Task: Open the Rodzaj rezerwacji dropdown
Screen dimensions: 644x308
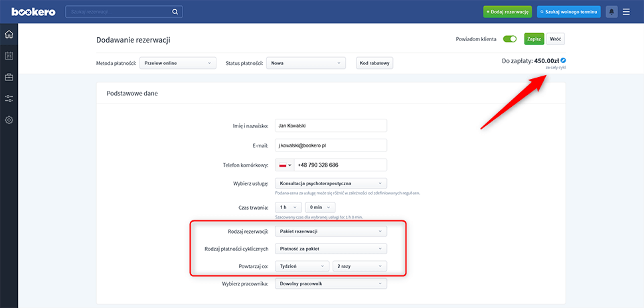Action: click(331, 231)
